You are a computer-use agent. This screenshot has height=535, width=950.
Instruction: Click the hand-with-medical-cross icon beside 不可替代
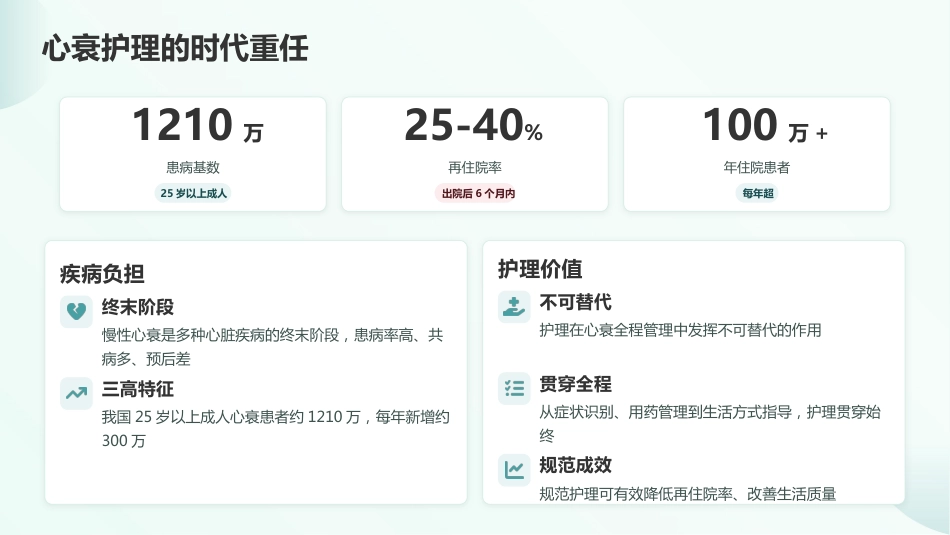(514, 307)
